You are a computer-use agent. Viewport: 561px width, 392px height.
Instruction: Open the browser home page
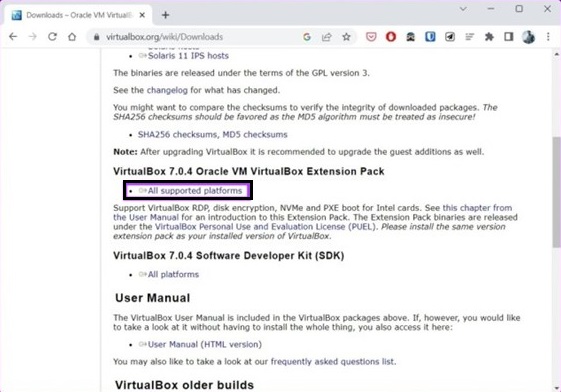point(72,36)
